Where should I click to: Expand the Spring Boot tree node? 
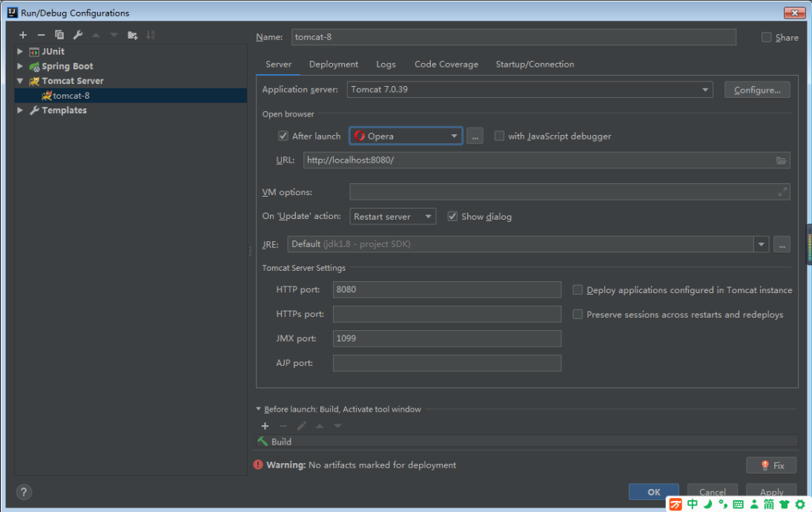point(20,66)
